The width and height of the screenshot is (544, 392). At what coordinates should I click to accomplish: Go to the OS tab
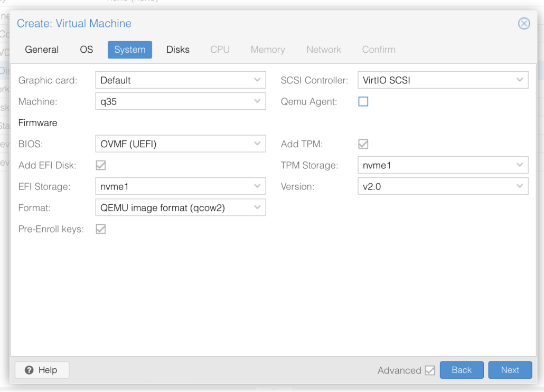(x=86, y=50)
